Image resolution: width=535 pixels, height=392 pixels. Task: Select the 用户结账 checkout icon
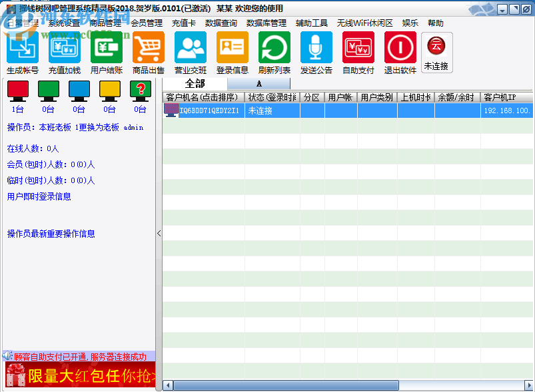107,47
